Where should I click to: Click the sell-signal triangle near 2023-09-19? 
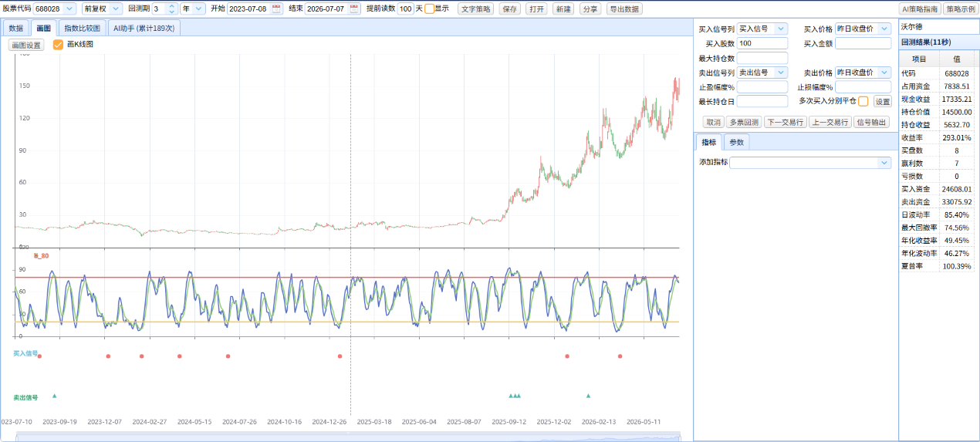[x=54, y=396]
